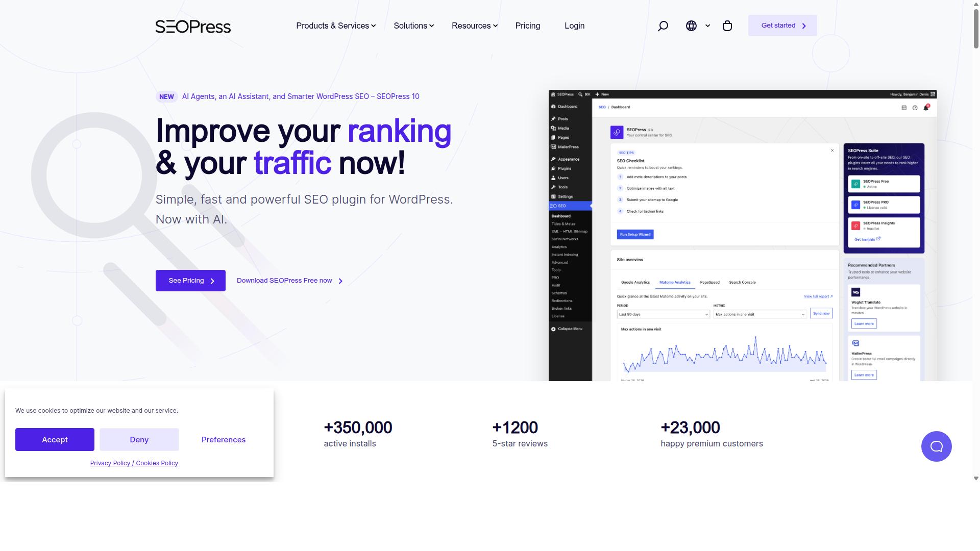Screen dimensions: 980x551
Task: Expand the Products & Services menu
Action: [x=336, y=26]
